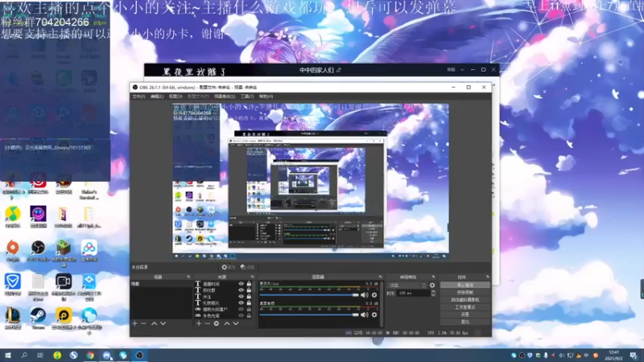Unlock the first text source's lock icon
The height and width of the screenshot is (362, 644).
click(x=249, y=284)
